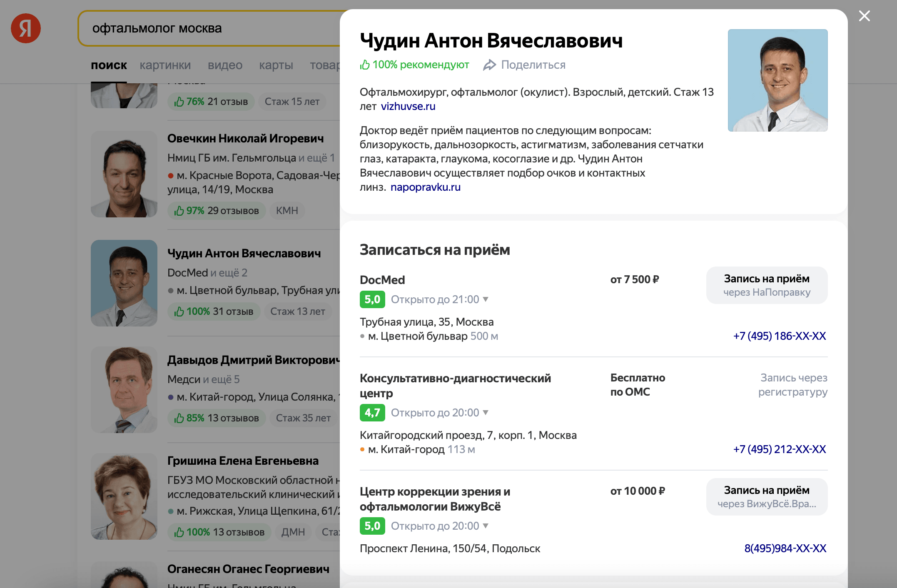Open Оганесян Оганес Георгиевич result
897x588 pixels.
click(x=248, y=569)
